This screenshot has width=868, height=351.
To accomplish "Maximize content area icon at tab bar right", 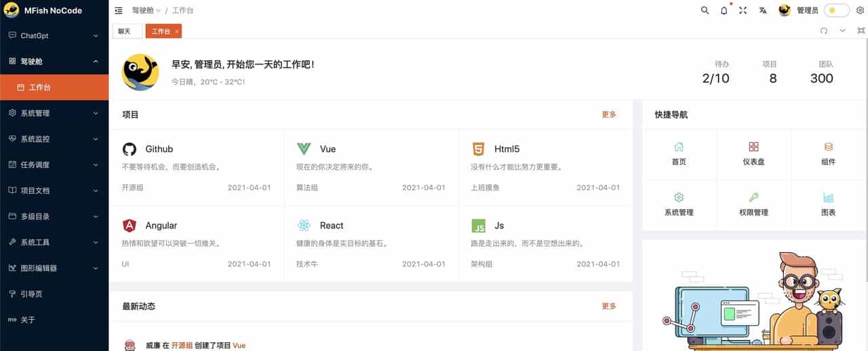I will coord(861,30).
